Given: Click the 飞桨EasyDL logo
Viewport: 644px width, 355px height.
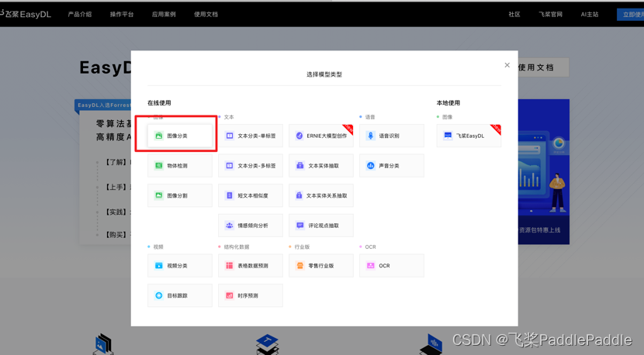Looking at the screenshot, I should pos(26,14).
